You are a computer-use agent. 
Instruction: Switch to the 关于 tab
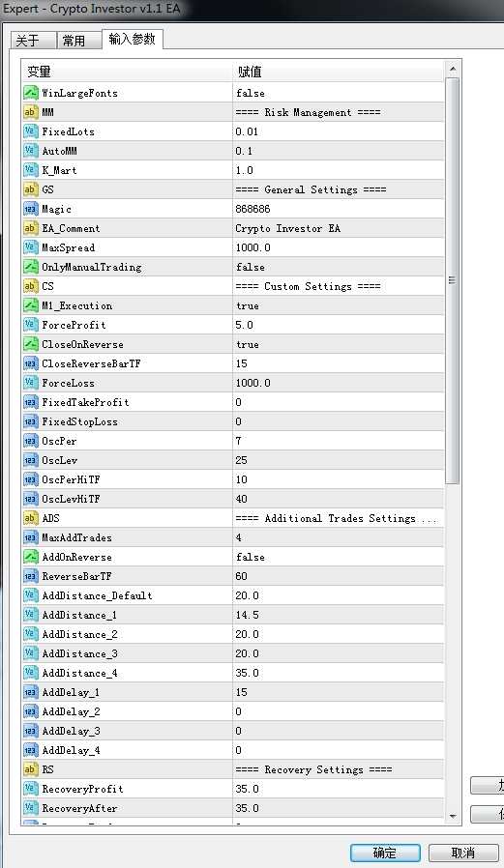[x=33, y=41]
